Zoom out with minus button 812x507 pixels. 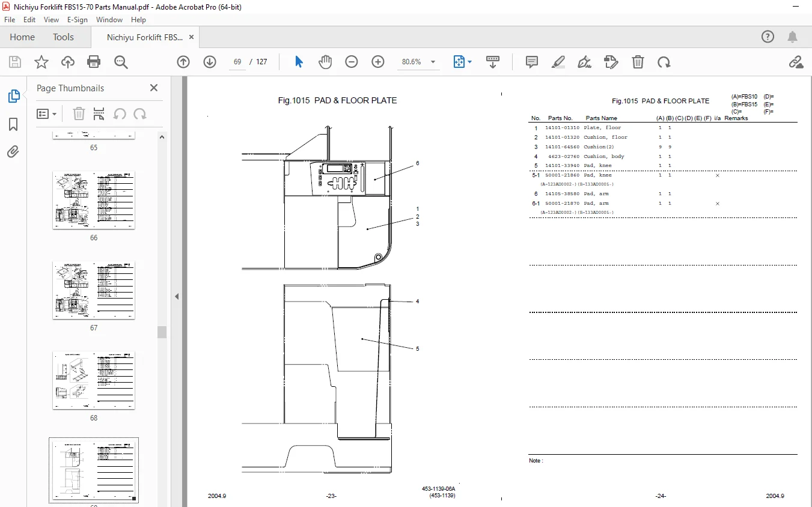[x=352, y=62]
